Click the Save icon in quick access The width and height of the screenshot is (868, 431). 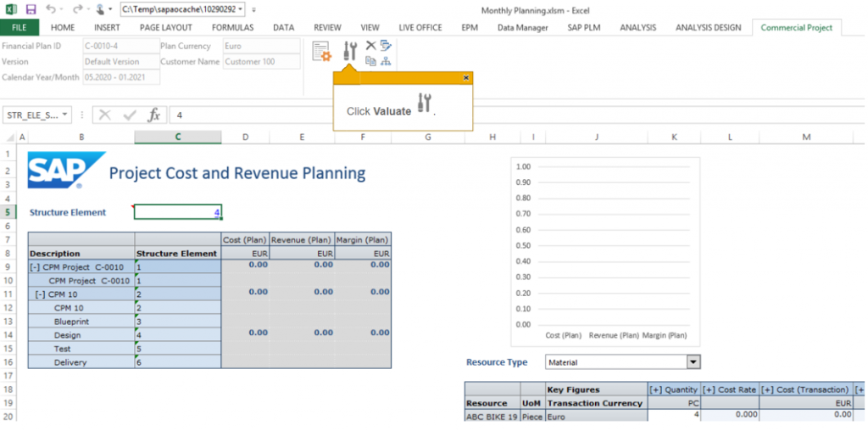click(31, 9)
